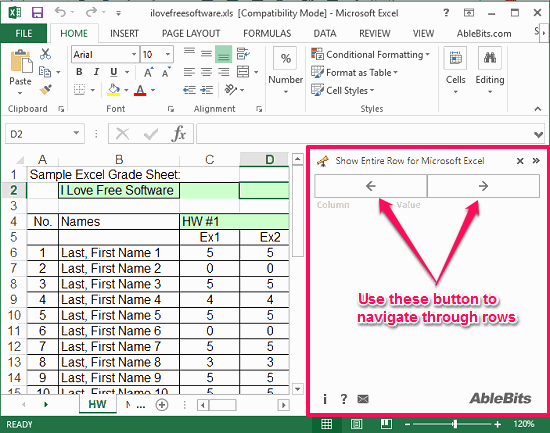
Task: Switch to Page Layout view in status bar
Action: tap(357, 424)
